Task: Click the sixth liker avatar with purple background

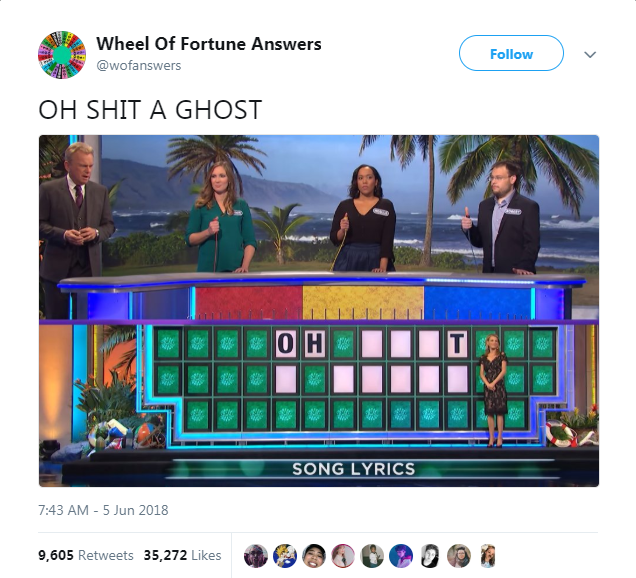Action: pos(401,555)
